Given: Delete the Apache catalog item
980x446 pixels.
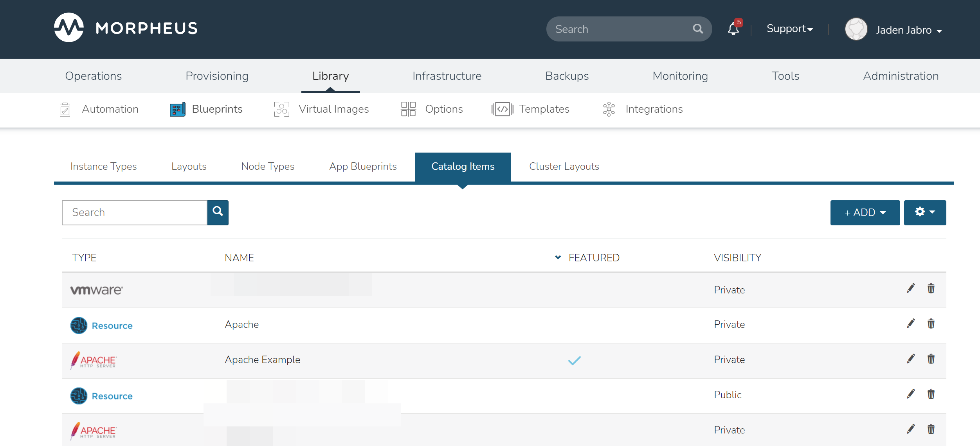Looking at the screenshot, I should pyautogui.click(x=931, y=324).
